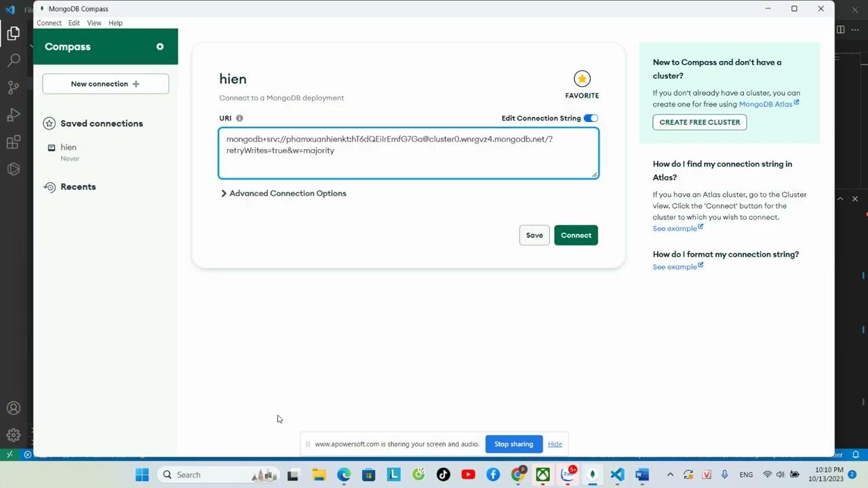
Task: Open the Help menu
Action: 115,23
